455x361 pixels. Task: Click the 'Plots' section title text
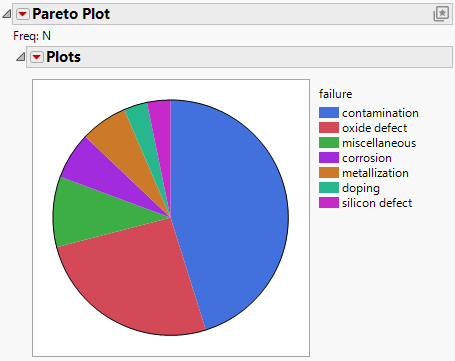pos(63,57)
